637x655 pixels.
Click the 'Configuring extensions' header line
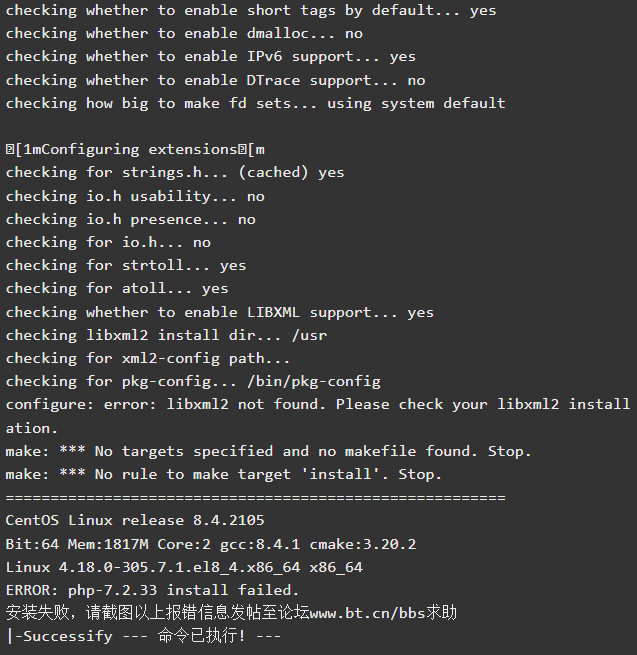coord(135,150)
